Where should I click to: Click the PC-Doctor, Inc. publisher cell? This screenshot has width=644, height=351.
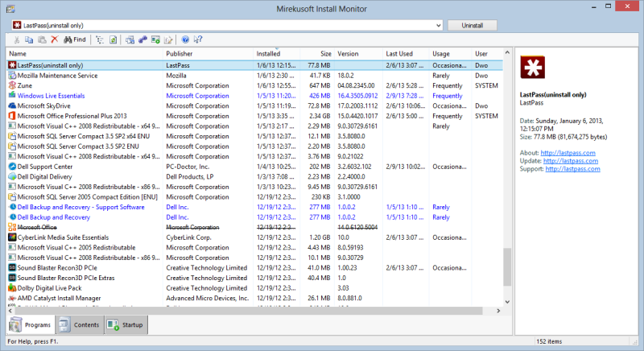coord(188,167)
